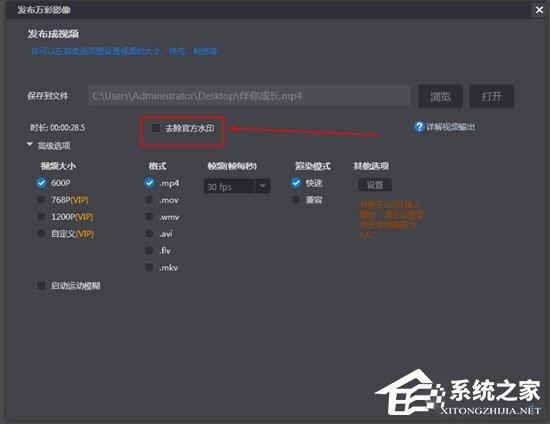Screen dimensions: 550x424
Task: Select 自定义(VIP) video size option
Action: 41,234
